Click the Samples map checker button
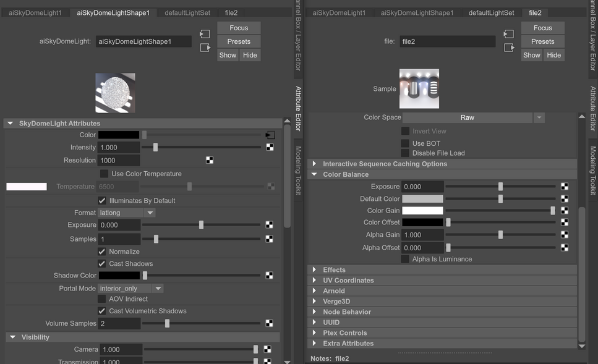Viewport: 598px width, 364px height. (x=269, y=239)
